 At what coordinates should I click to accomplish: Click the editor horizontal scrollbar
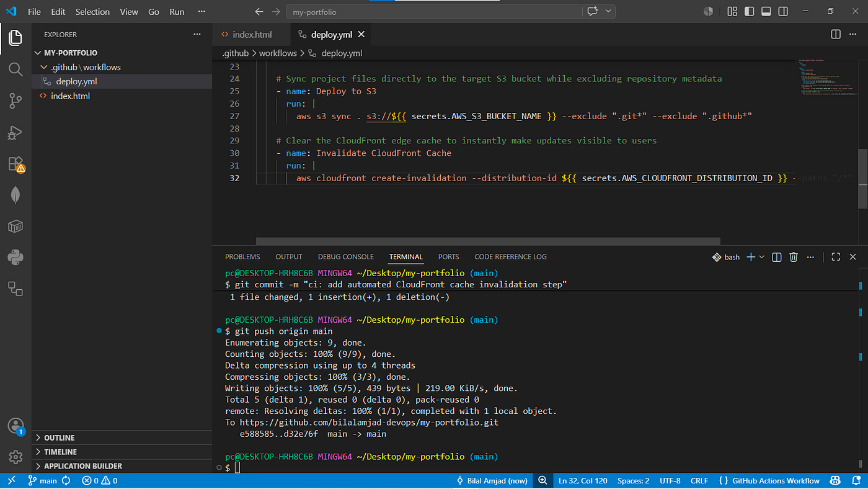point(488,241)
